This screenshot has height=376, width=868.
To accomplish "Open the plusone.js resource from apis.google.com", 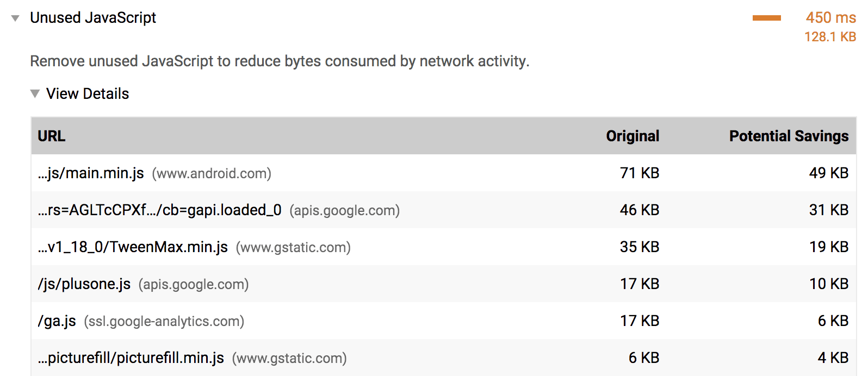I will point(84,284).
